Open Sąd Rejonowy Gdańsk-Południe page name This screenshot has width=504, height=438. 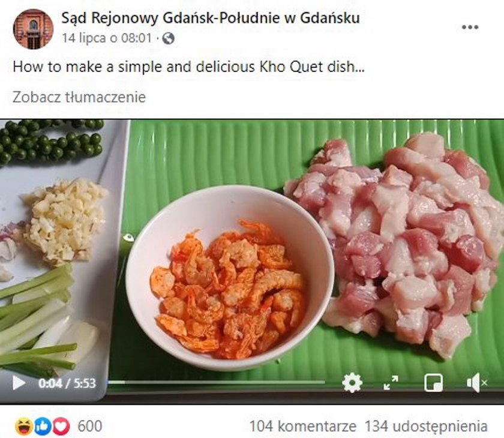(210, 18)
